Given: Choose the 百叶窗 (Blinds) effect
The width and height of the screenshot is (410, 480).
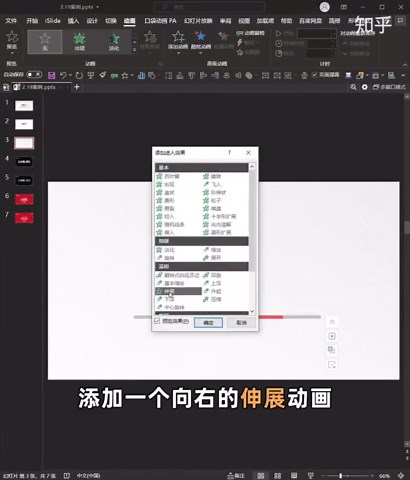Looking at the screenshot, I should 168,176.
